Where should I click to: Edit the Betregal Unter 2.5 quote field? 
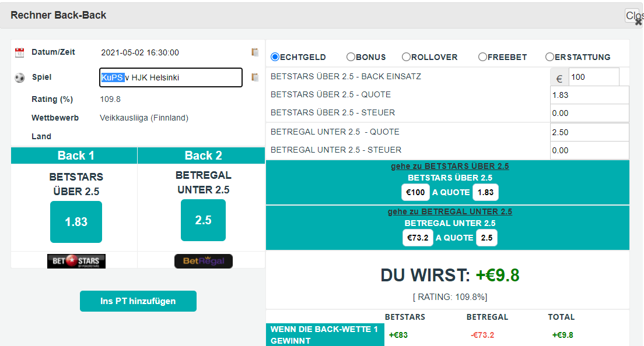(x=589, y=132)
